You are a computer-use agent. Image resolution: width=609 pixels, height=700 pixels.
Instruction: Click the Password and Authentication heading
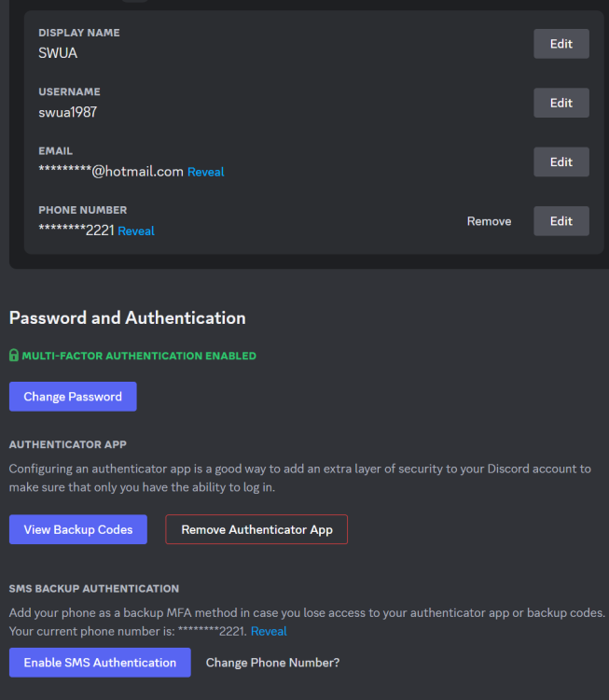tap(127, 318)
